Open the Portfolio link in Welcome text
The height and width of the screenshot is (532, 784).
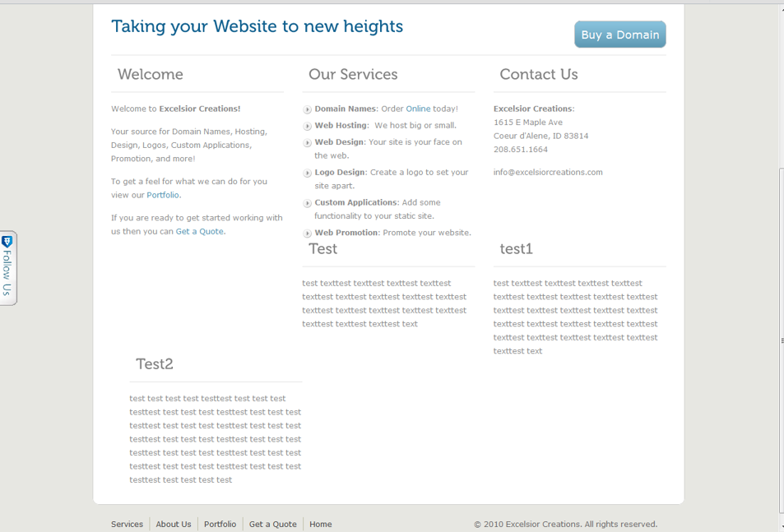click(162, 195)
